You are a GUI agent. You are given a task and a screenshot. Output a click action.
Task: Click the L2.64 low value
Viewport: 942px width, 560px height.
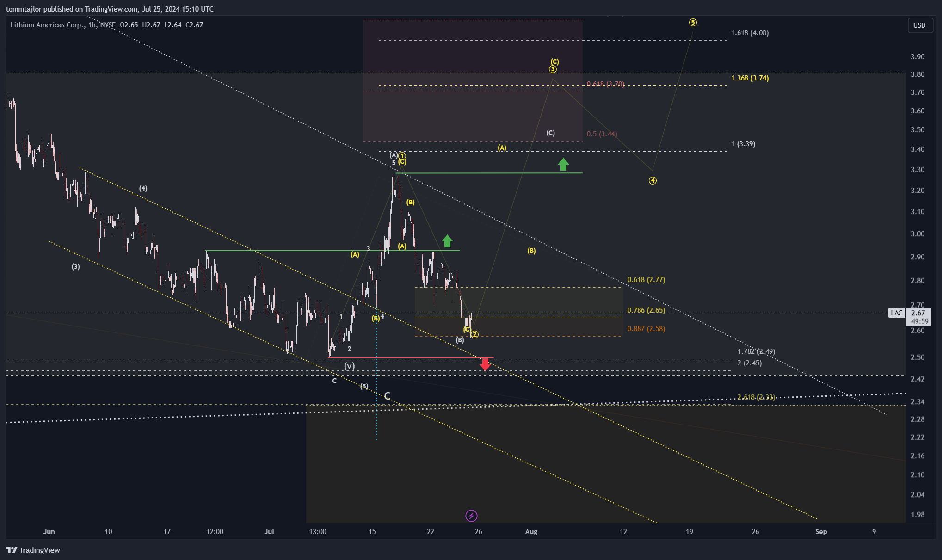(173, 25)
